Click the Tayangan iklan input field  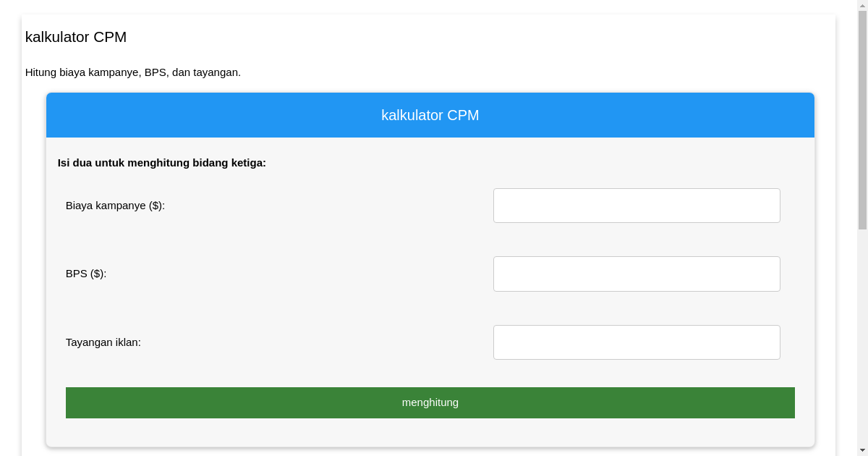pos(637,342)
